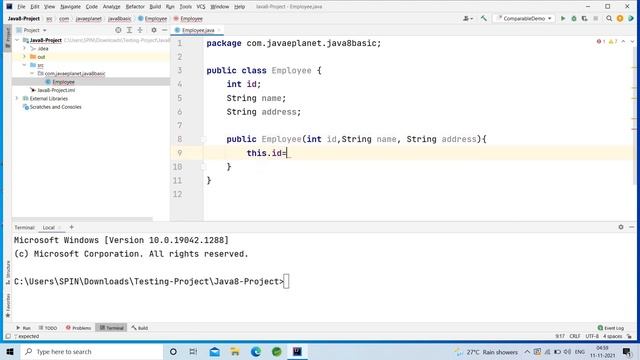
Task: Click 4 spaces indent setting in status bar
Action: pos(613,336)
